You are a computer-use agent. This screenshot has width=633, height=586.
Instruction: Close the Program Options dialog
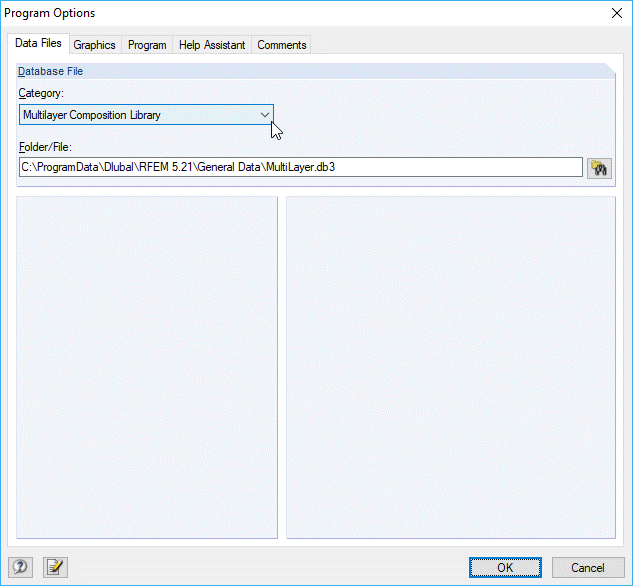616,13
